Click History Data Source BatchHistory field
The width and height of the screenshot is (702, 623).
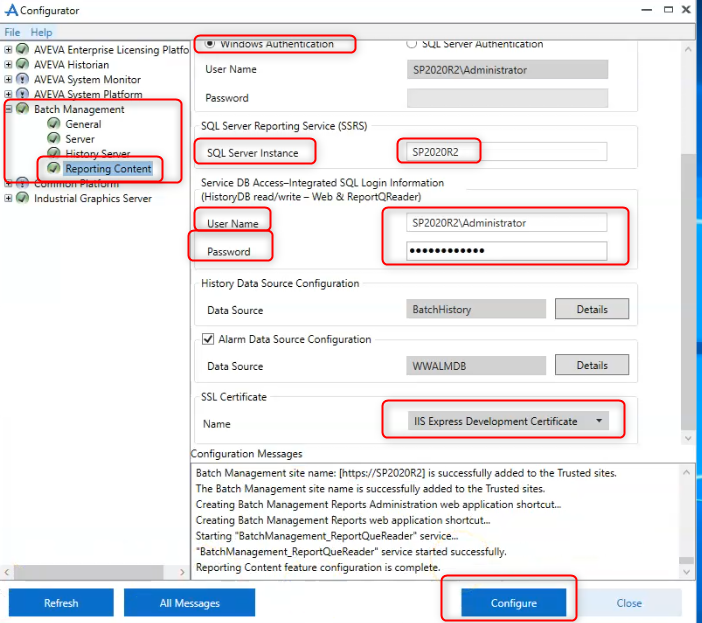click(x=476, y=309)
